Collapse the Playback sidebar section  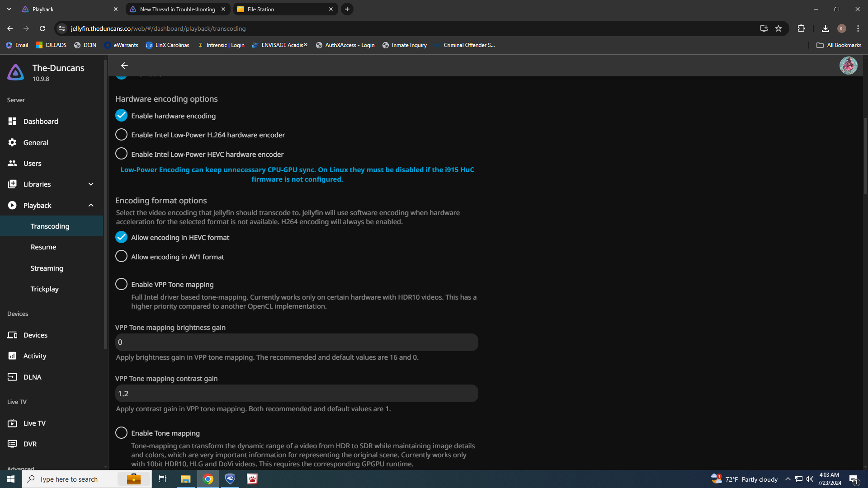click(91, 205)
